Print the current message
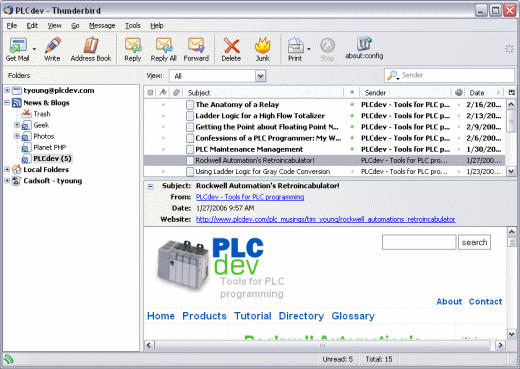The image size is (520, 369). (x=295, y=49)
